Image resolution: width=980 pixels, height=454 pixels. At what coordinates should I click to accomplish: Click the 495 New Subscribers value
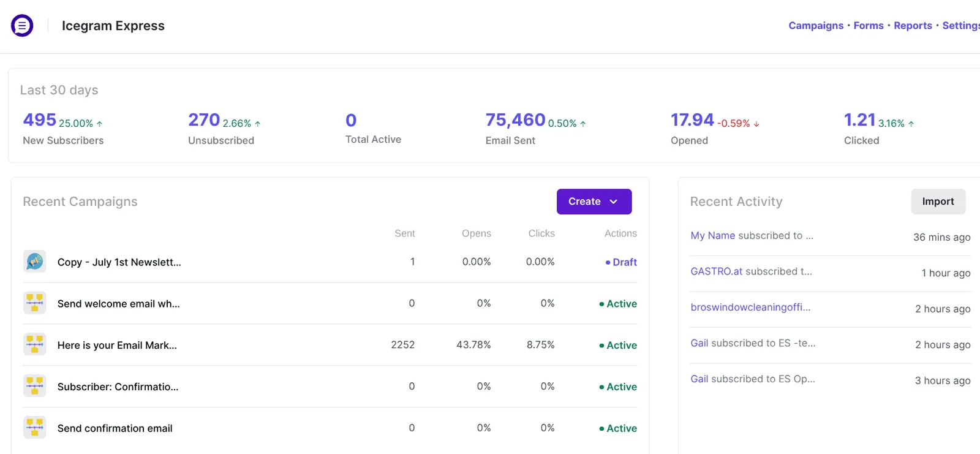click(40, 120)
